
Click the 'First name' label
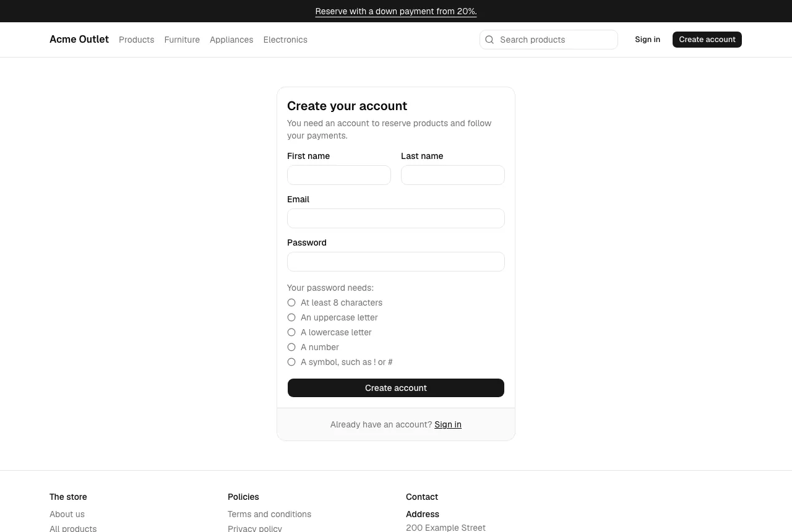tap(308, 156)
